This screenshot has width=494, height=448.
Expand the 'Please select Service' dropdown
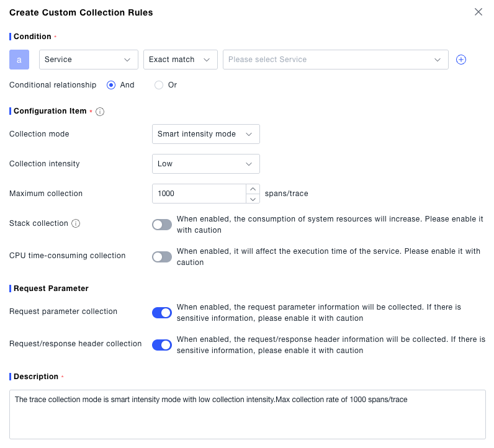(x=335, y=60)
